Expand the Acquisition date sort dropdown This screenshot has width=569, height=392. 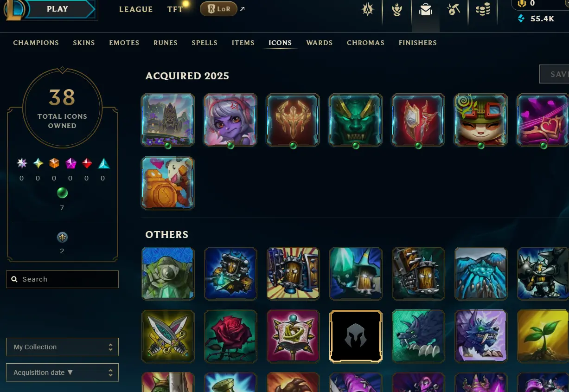click(62, 373)
